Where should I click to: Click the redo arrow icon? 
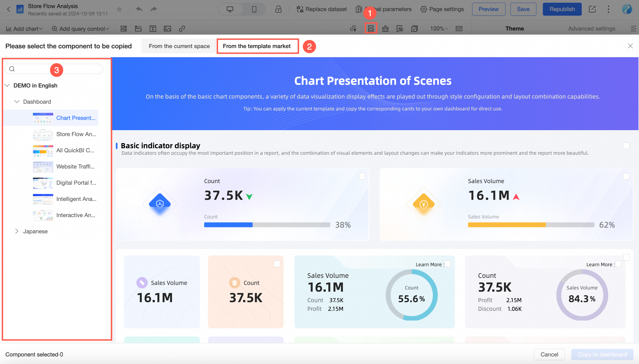(x=153, y=9)
